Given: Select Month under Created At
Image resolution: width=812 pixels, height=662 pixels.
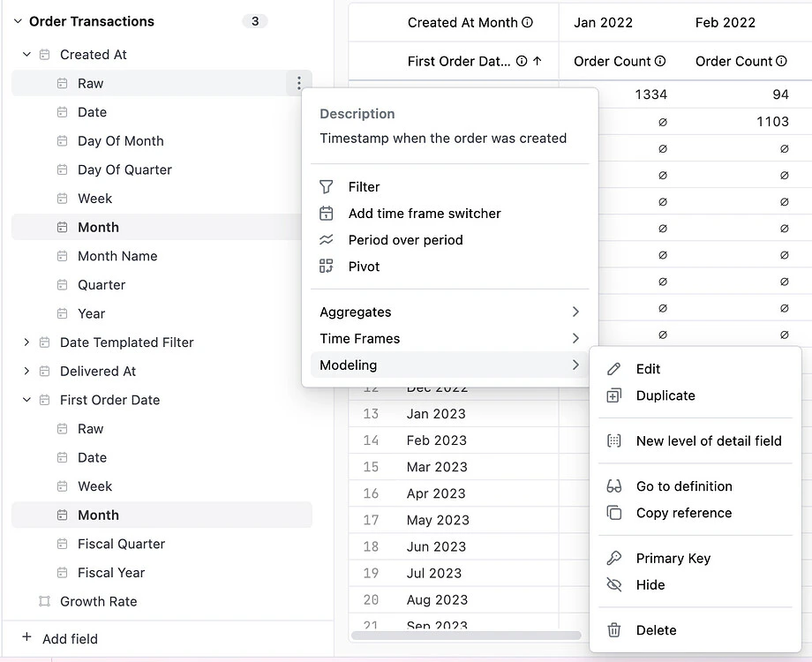Looking at the screenshot, I should click(x=156, y=227).
